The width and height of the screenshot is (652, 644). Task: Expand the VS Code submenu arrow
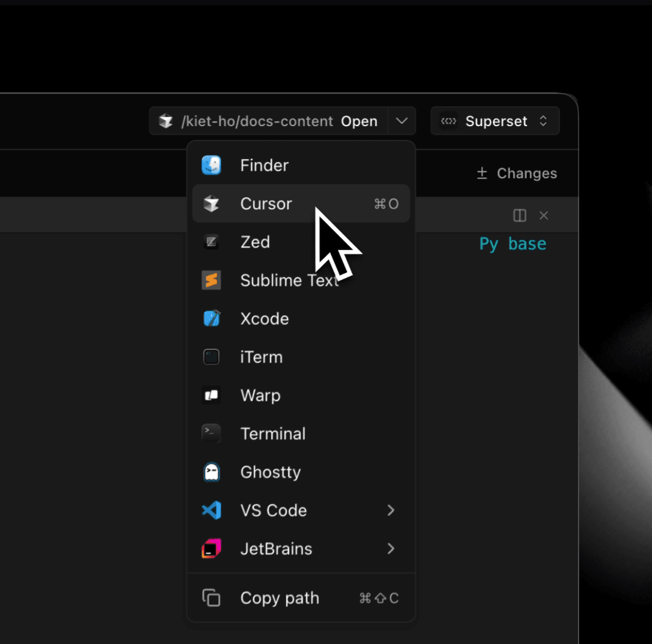click(x=391, y=510)
